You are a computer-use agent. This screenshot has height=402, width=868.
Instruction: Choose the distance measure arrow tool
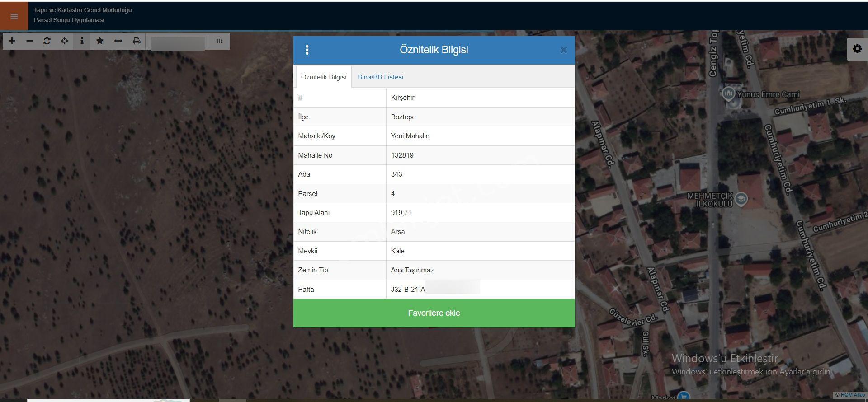tap(118, 41)
